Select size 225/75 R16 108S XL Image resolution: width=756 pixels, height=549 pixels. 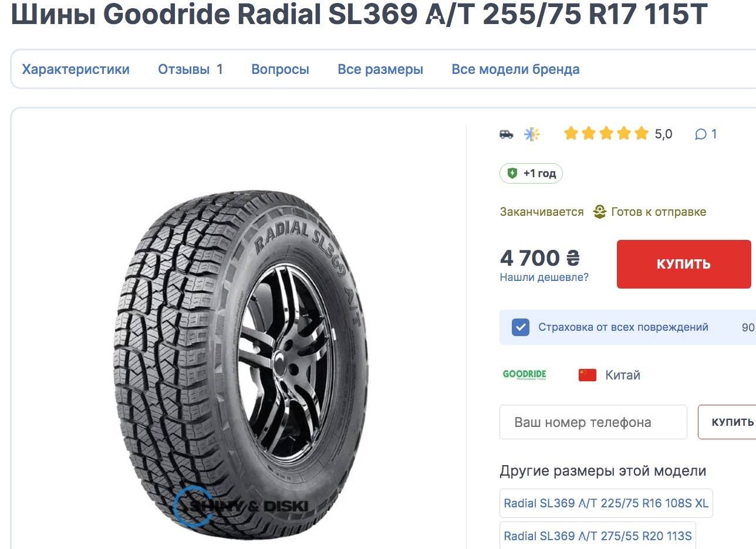606,503
